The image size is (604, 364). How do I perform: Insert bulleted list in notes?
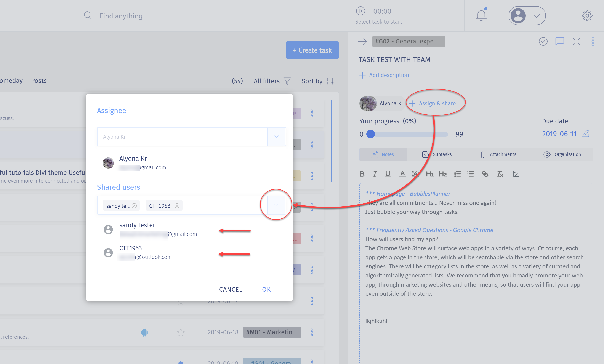pos(470,174)
